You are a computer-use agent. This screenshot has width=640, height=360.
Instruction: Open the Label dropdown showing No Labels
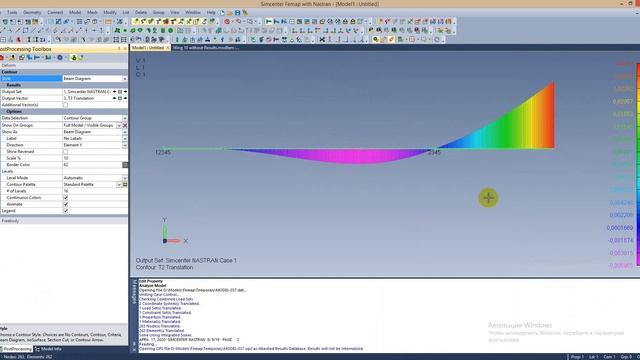coord(125,138)
